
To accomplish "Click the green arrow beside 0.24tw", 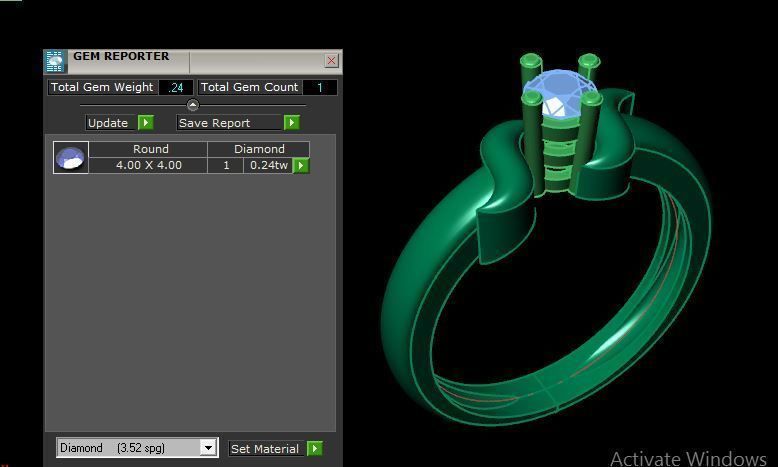I will click(301, 165).
